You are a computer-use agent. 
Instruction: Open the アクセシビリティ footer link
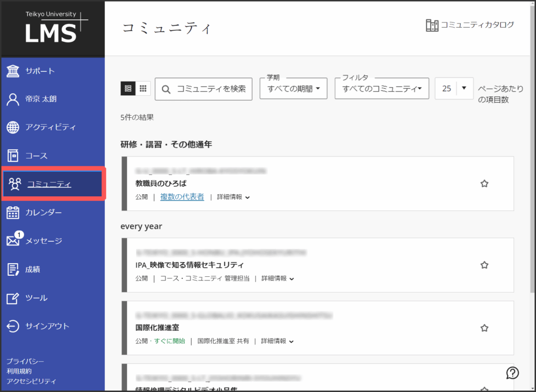click(x=31, y=381)
